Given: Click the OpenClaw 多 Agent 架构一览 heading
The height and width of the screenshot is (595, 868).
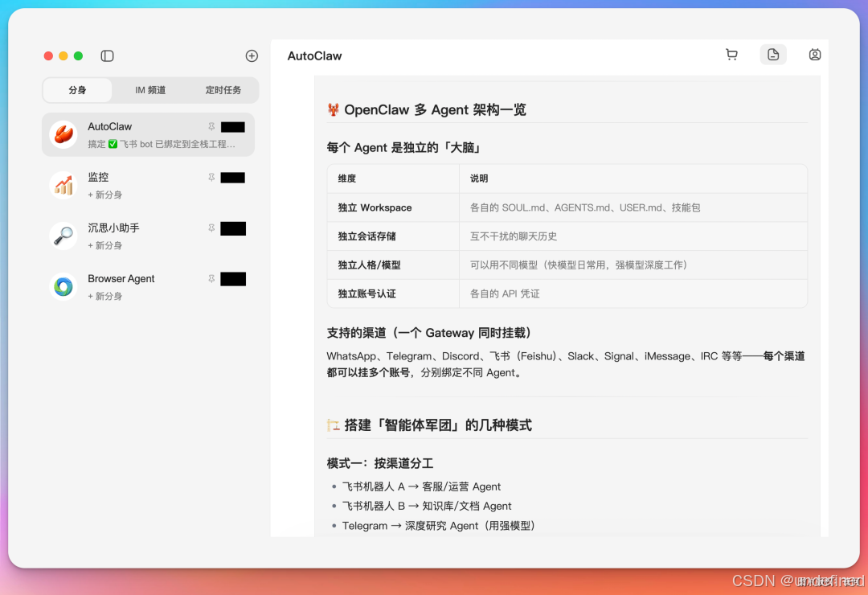Looking at the screenshot, I should [x=426, y=109].
